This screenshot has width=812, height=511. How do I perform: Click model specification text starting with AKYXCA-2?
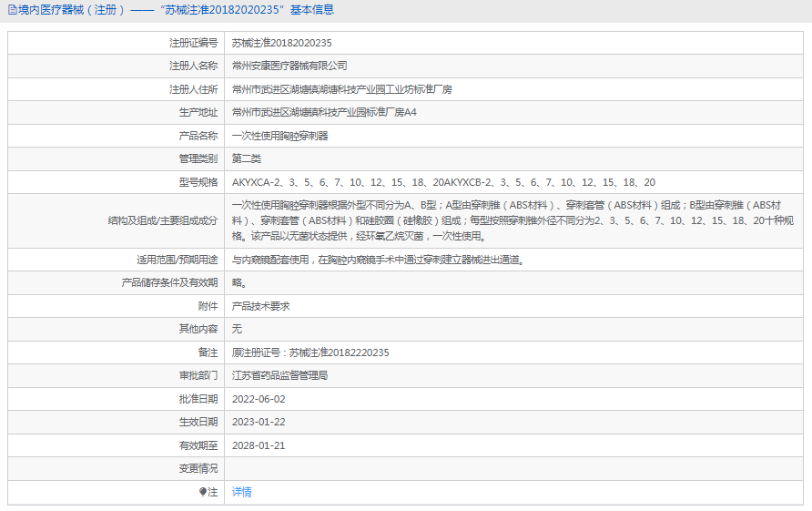tap(443, 182)
